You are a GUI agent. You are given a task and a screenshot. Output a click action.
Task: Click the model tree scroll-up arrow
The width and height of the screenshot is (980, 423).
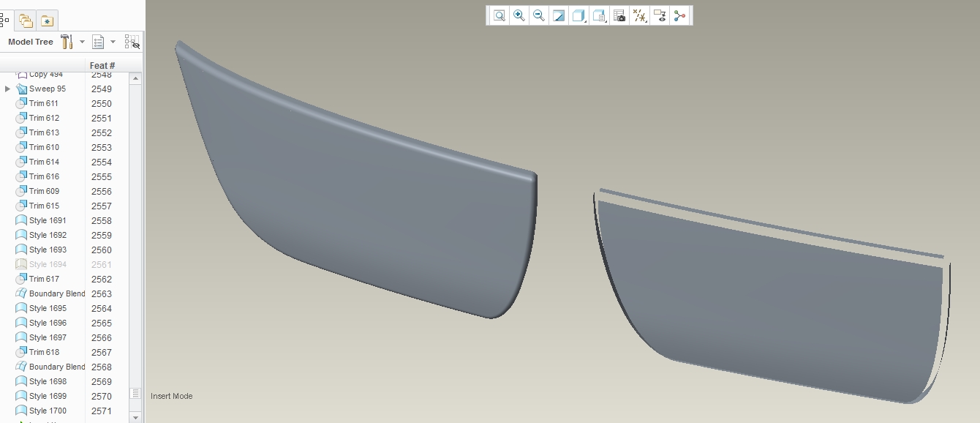(x=135, y=78)
